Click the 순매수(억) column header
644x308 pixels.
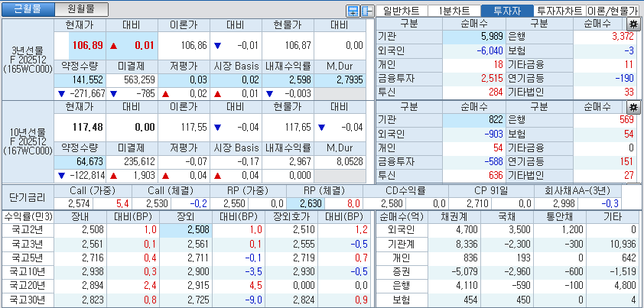click(x=402, y=217)
